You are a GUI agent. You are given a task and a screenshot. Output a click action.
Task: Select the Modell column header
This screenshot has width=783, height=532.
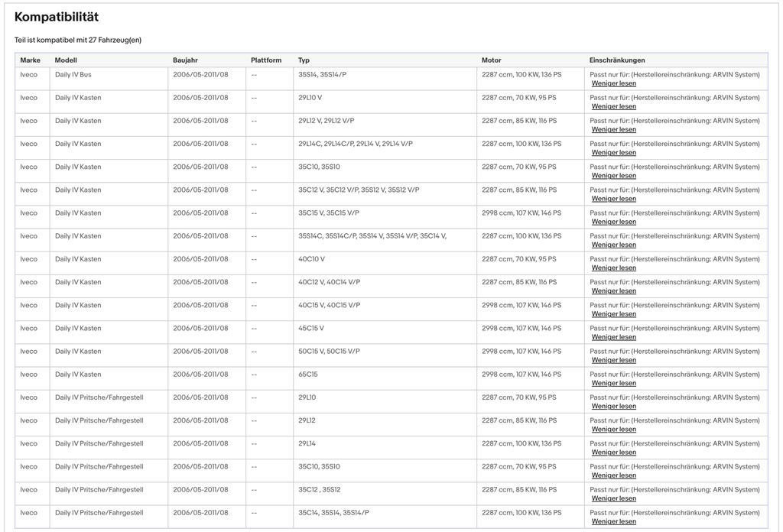point(66,60)
